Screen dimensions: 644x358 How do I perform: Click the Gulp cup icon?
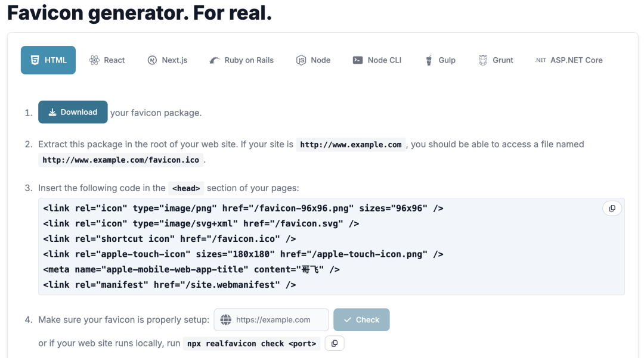point(429,60)
